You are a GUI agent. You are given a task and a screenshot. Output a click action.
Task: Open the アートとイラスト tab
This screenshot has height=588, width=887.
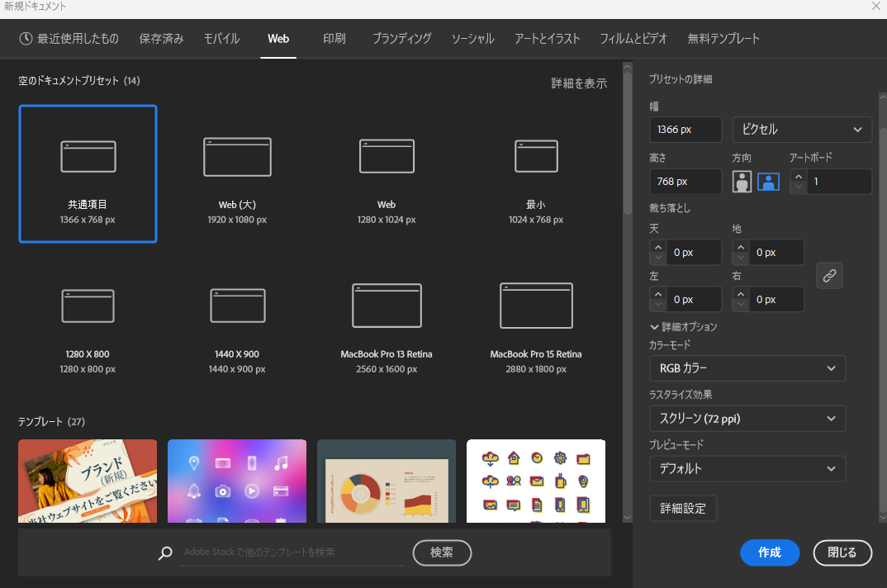click(547, 39)
